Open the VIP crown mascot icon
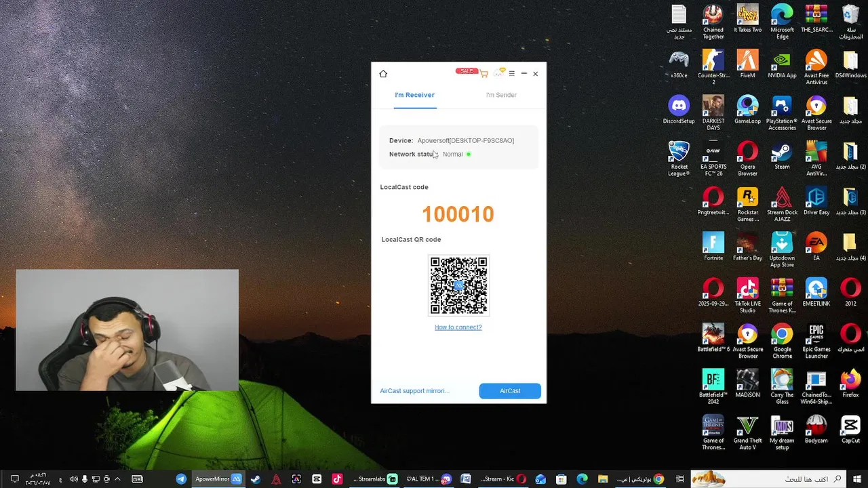868x488 pixels. (500, 73)
